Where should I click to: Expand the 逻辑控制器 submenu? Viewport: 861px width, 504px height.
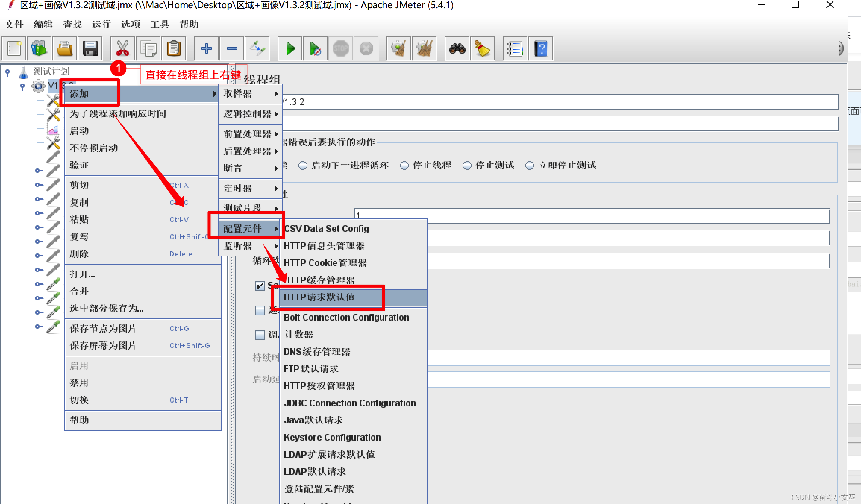tap(250, 114)
